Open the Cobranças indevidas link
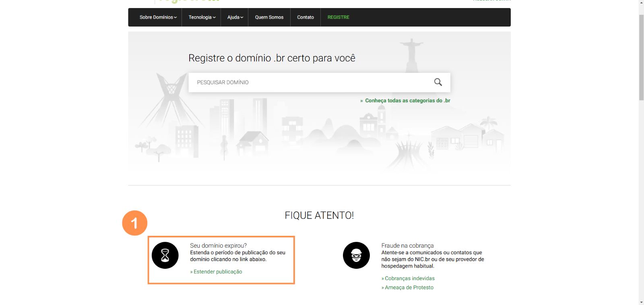This screenshot has height=305, width=644. (409, 278)
